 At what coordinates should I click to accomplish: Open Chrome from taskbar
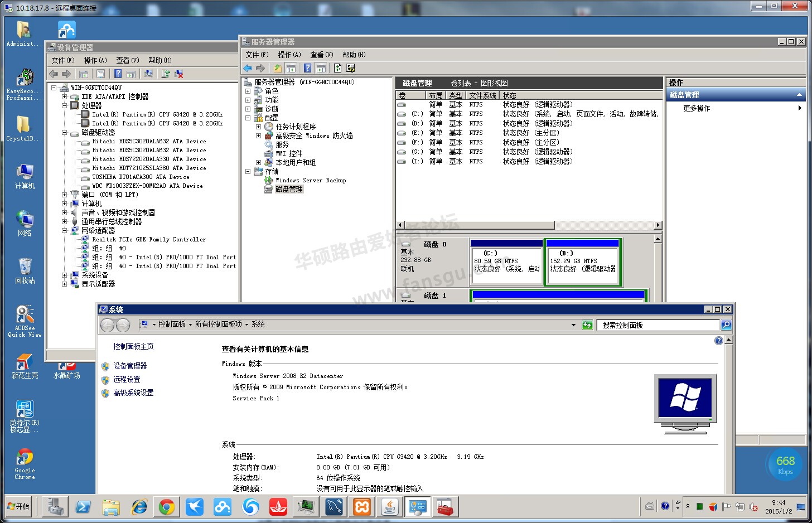(167, 507)
